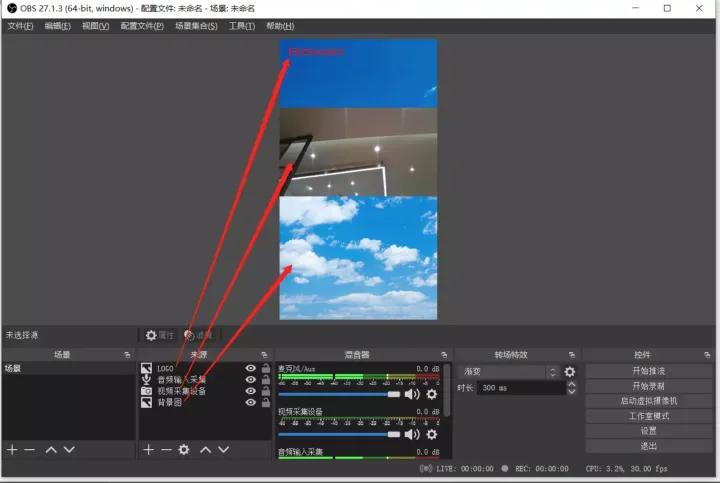Lock the 视频采集设备 source
Image resolution: width=720 pixels, height=483 pixels.
[x=265, y=391]
